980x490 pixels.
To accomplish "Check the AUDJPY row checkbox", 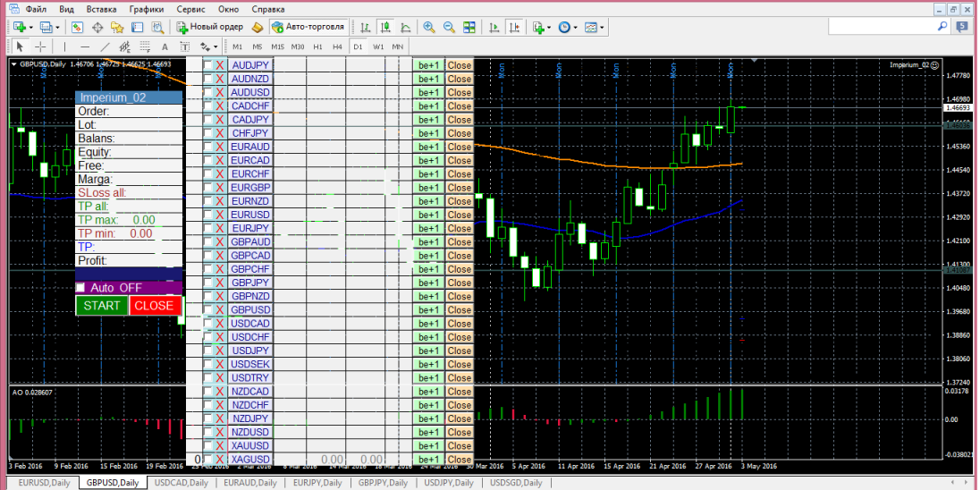I will tap(207, 65).
